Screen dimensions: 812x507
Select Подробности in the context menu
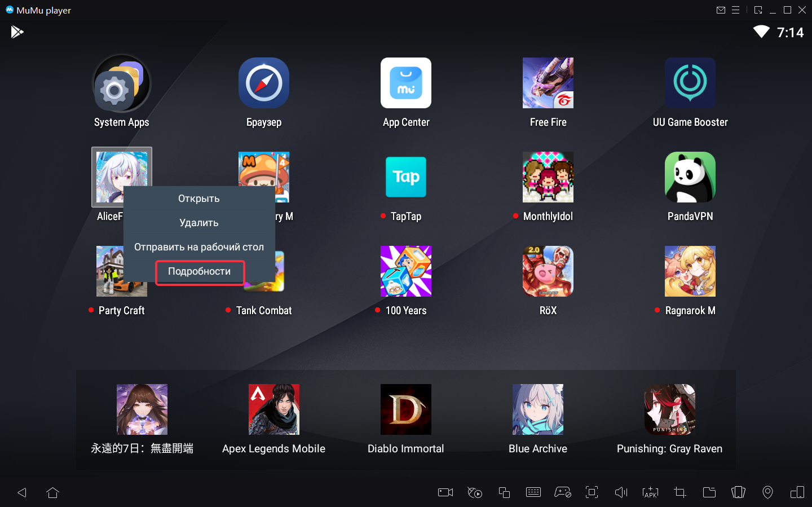(x=200, y=272)
